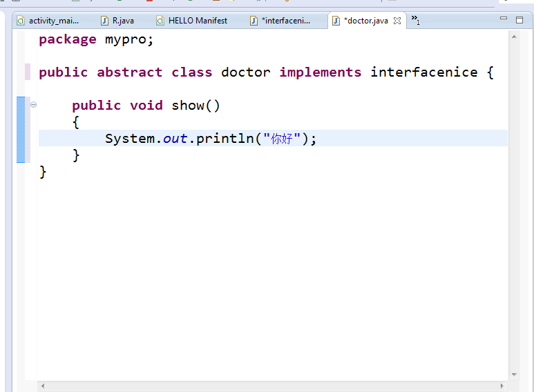
Task: Click the 'System' class reference
Action: click(130, 139)
